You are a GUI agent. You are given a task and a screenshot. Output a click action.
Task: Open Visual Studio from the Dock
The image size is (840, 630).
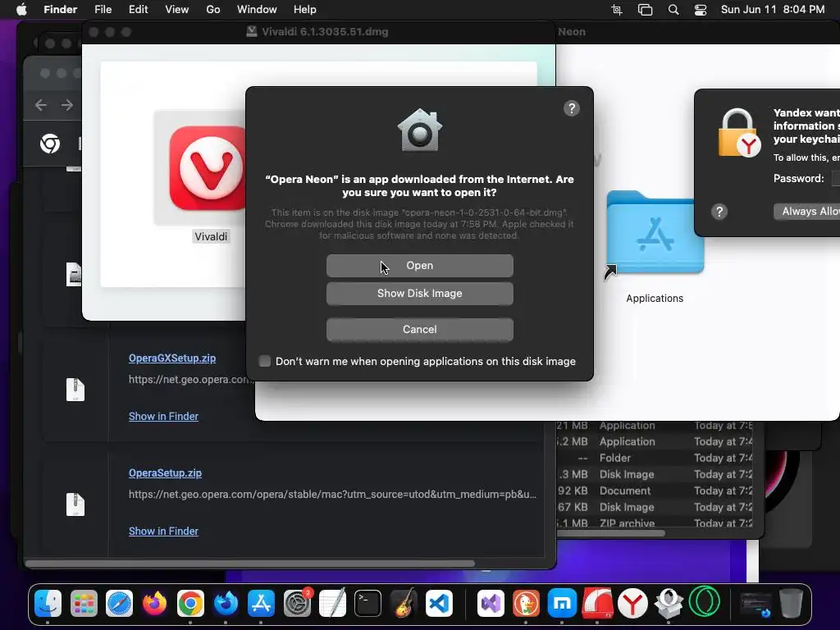click(491, 603)
